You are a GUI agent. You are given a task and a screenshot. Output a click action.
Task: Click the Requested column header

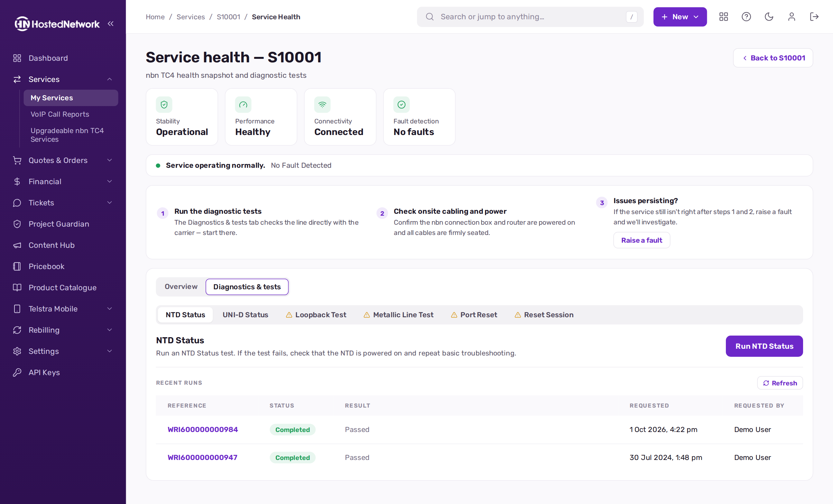649,406
